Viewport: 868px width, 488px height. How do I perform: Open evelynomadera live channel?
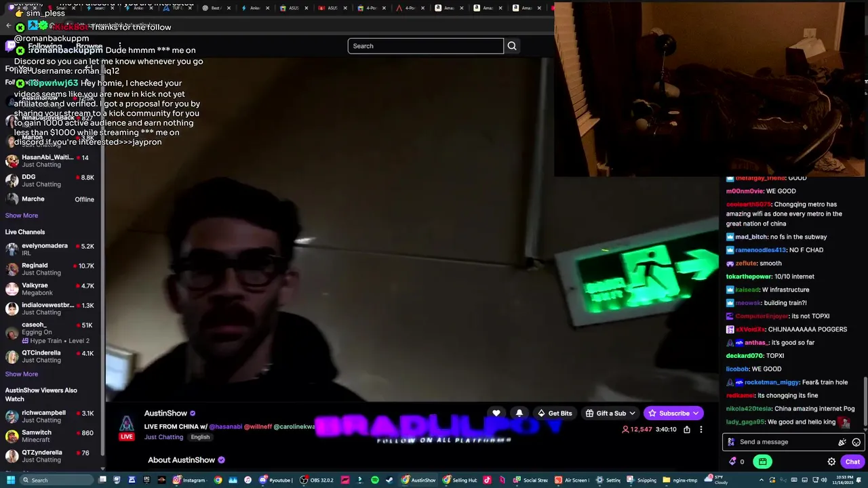(52, 249)
